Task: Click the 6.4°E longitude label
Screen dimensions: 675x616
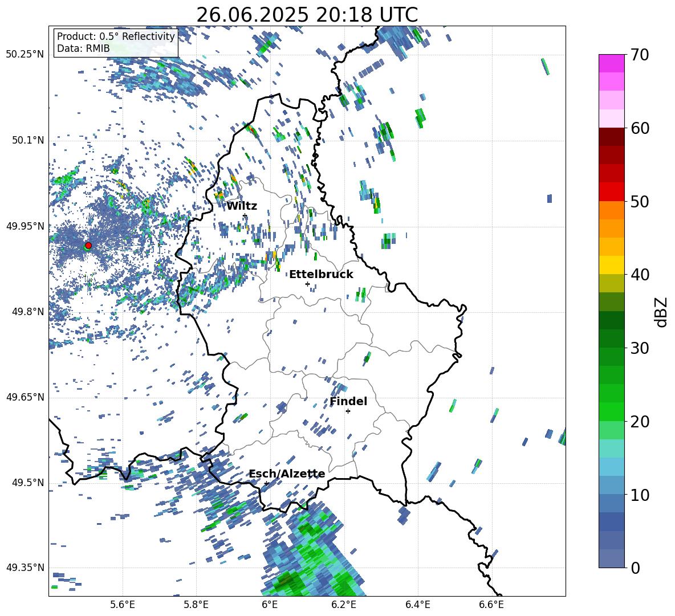Action: 417,605
